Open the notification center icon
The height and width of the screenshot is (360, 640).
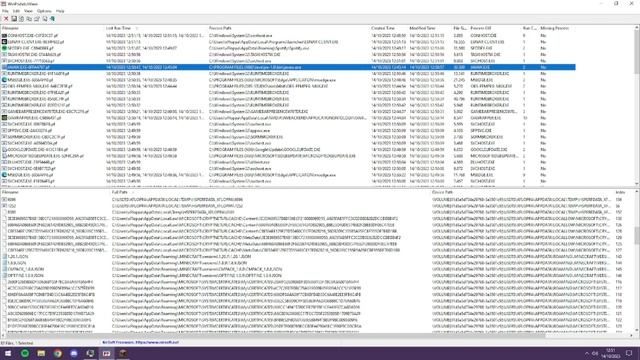[629, 353]
